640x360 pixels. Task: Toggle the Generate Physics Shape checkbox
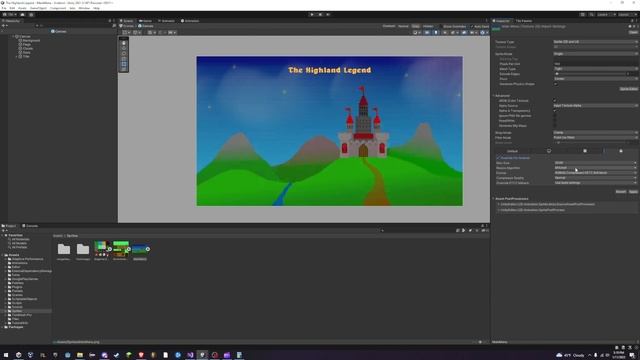click(x=556, y=84)
